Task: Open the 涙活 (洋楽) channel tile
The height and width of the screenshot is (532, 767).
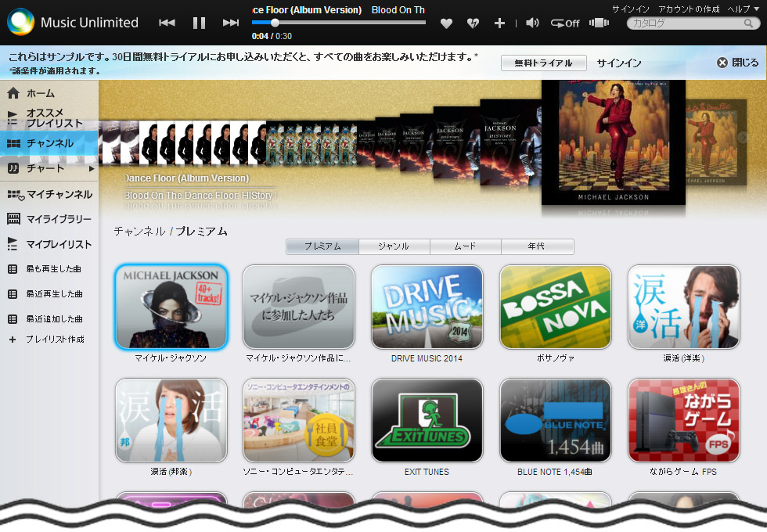Action: 684,307
